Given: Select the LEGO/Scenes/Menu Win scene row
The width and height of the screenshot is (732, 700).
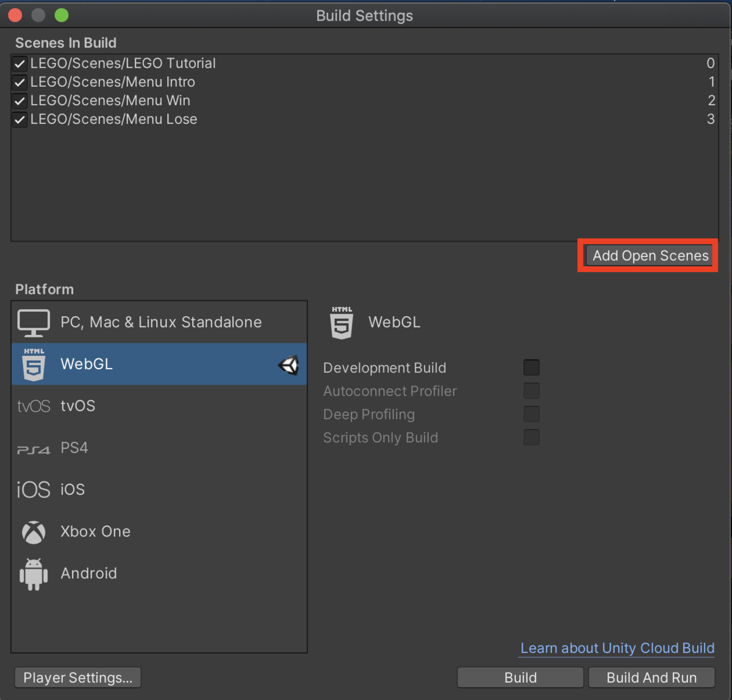Looking at the screenshot, I should tap(364, 101).
